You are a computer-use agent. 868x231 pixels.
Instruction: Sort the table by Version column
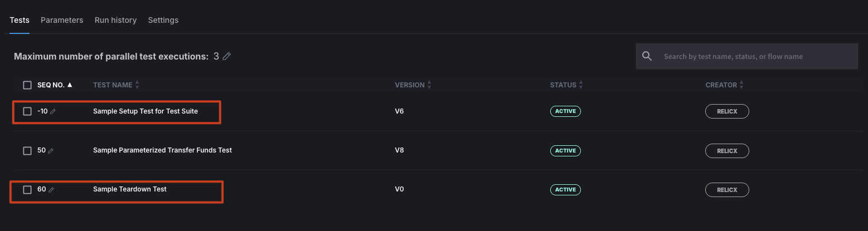click(x=429, y=85)
